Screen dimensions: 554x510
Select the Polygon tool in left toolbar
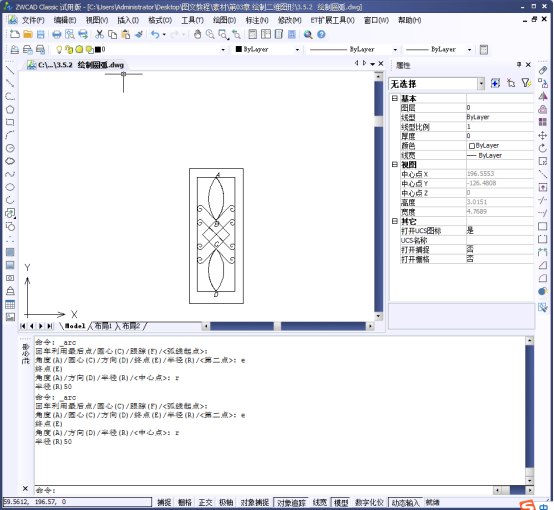coord(10,109)
